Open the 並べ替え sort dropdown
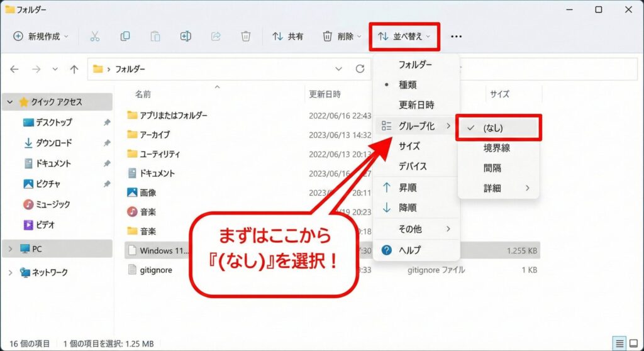 [x=404, y=36]
